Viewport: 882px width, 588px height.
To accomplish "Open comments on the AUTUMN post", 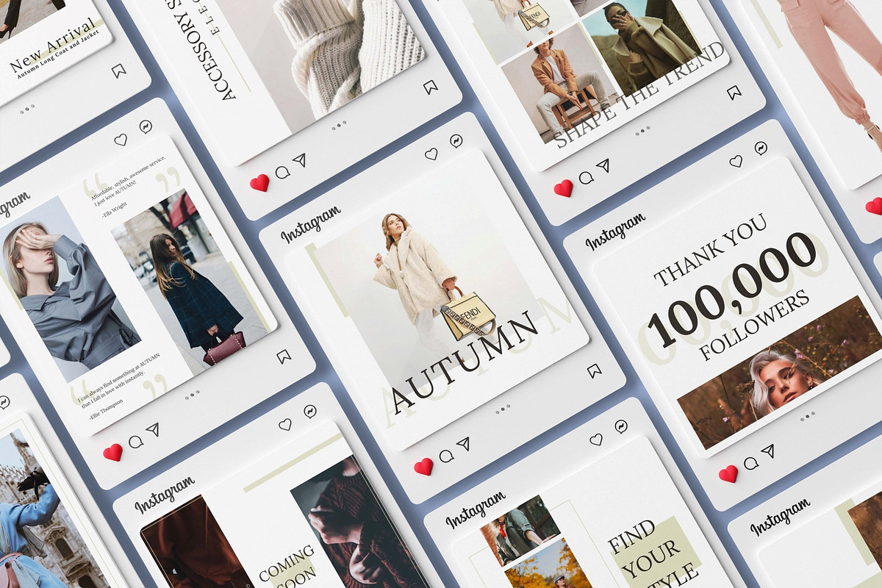I will point(446,456).
